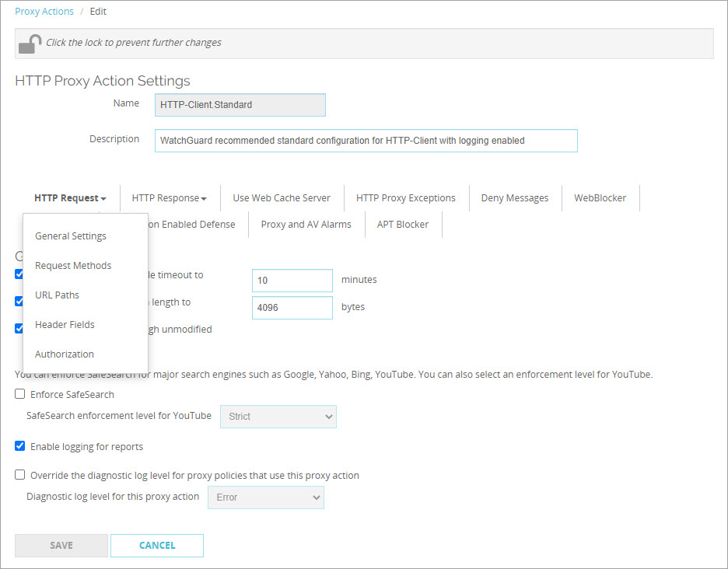Open the diagnostic log level dropdown
728x569 pixels.
pos(265,497)
